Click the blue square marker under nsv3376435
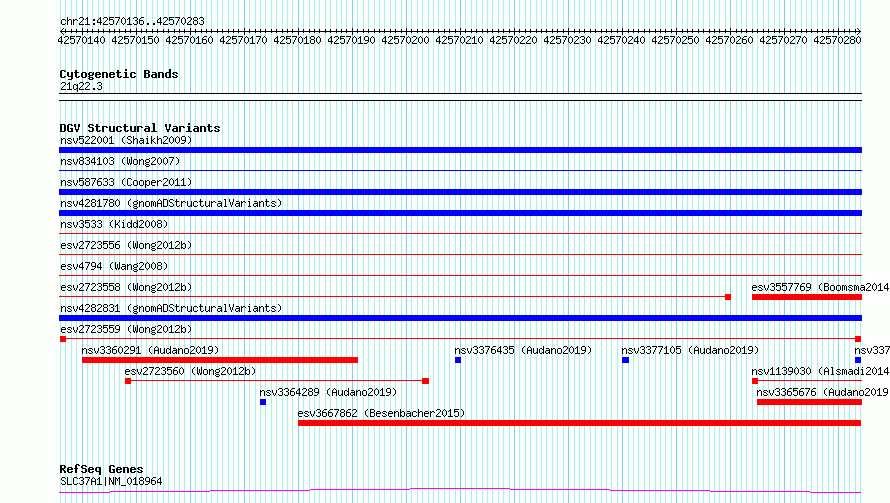Screen dimensions: 890x503 click(458, 360)
